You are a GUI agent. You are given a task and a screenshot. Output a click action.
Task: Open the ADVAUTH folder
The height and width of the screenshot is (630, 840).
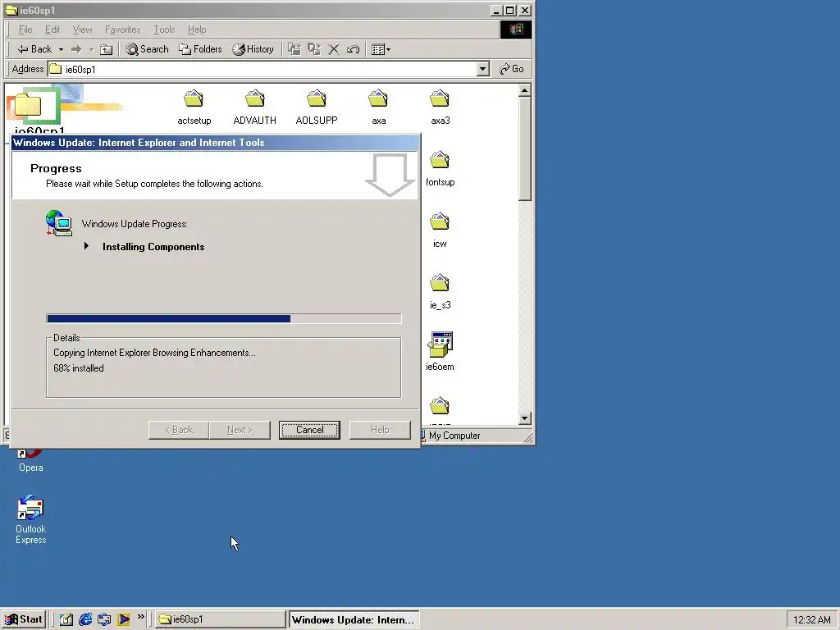255,107
